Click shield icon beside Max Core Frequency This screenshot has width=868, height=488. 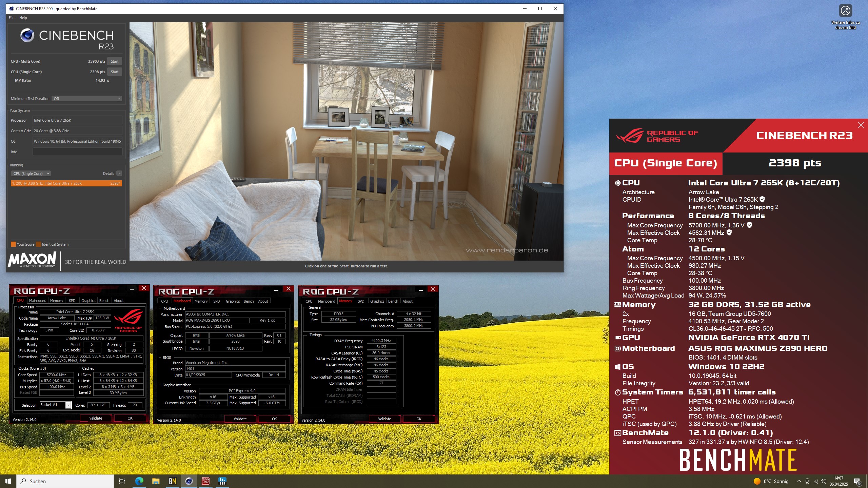point(749,225)
